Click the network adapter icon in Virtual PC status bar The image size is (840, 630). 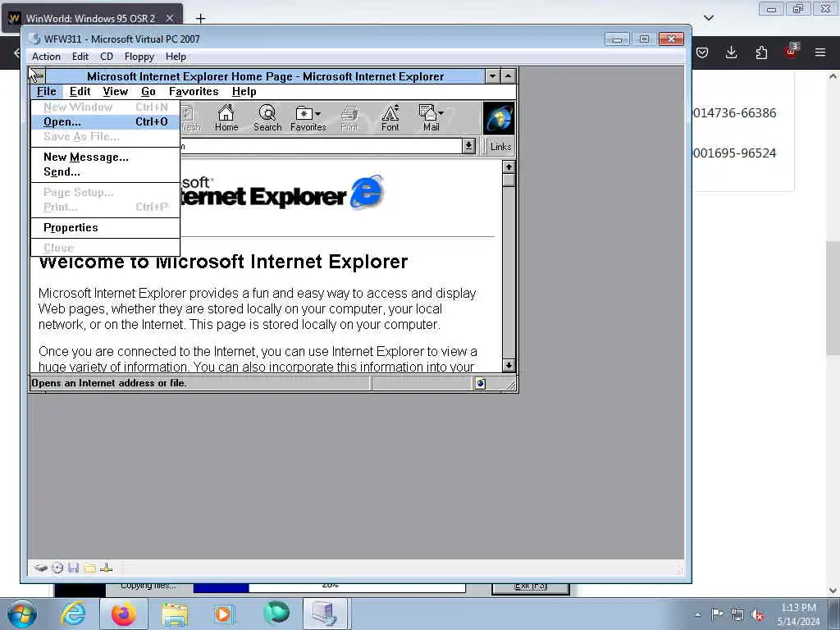point(106,568)
